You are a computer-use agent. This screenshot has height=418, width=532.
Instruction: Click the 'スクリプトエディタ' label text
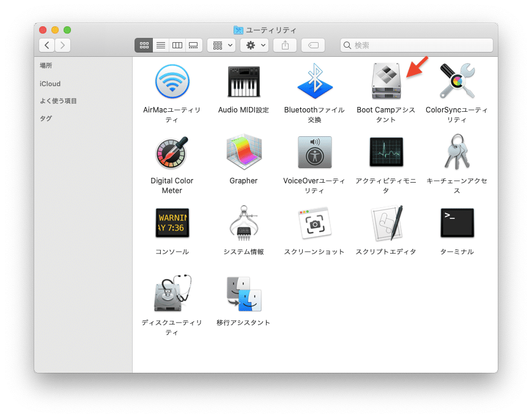click(x=386, y=252)
